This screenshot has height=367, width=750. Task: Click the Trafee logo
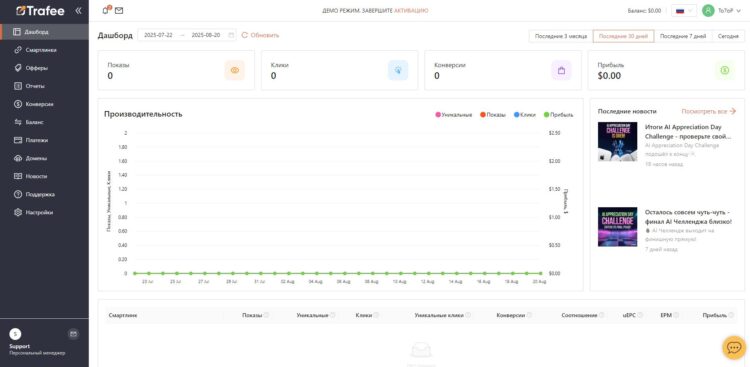tap(40, 11)
